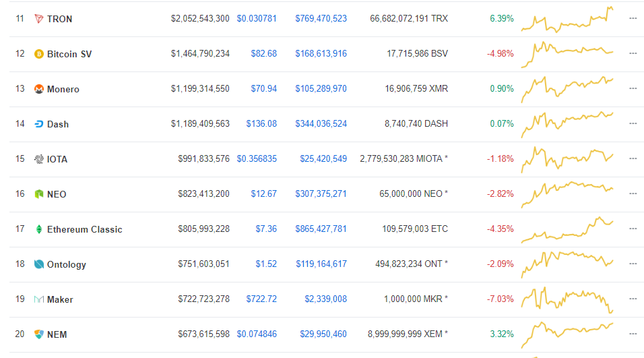Viewport: 644px width, 358px height.
Task: Click TRON volume $769,470,523
Action: (321, 18)
